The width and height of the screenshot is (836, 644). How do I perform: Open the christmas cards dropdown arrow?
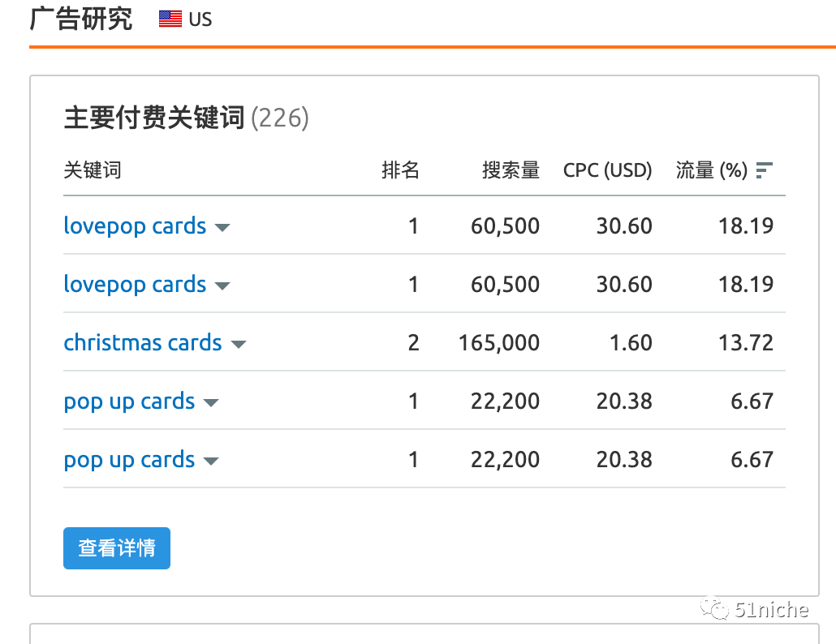point(238,345)
